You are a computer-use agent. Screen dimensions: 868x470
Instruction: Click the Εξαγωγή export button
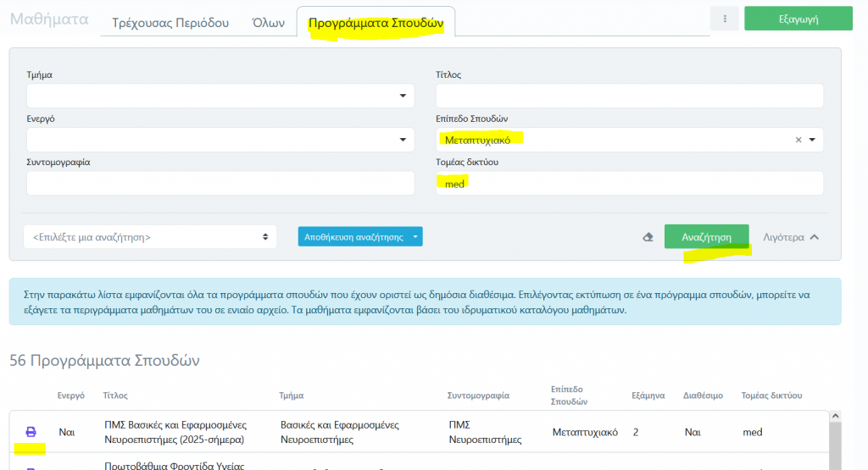[798, 19]
